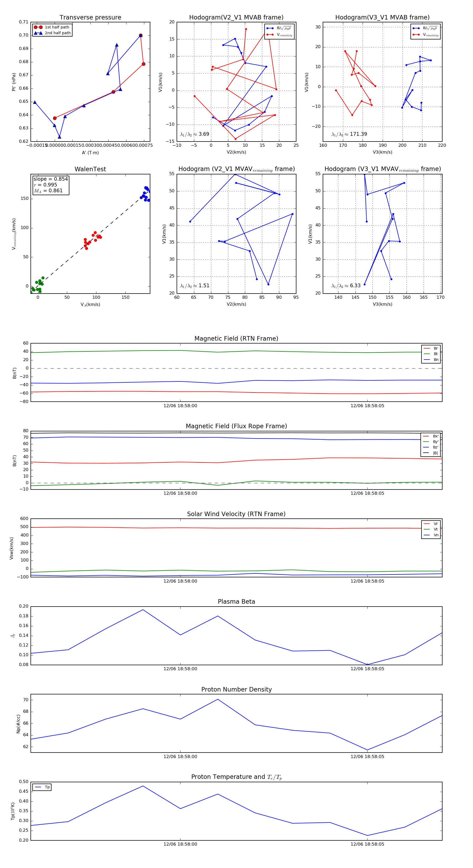Viewport: 473px width, 868px height.
Task: Click the 'slope = 0.854' annotation
Action: tap(50, 179)
